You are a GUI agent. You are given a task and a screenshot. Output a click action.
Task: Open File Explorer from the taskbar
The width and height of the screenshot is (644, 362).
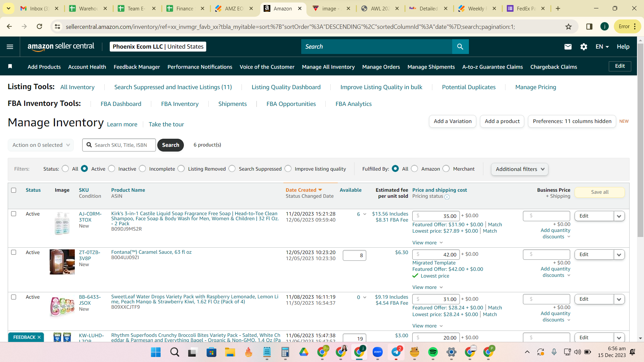(230, 352)
